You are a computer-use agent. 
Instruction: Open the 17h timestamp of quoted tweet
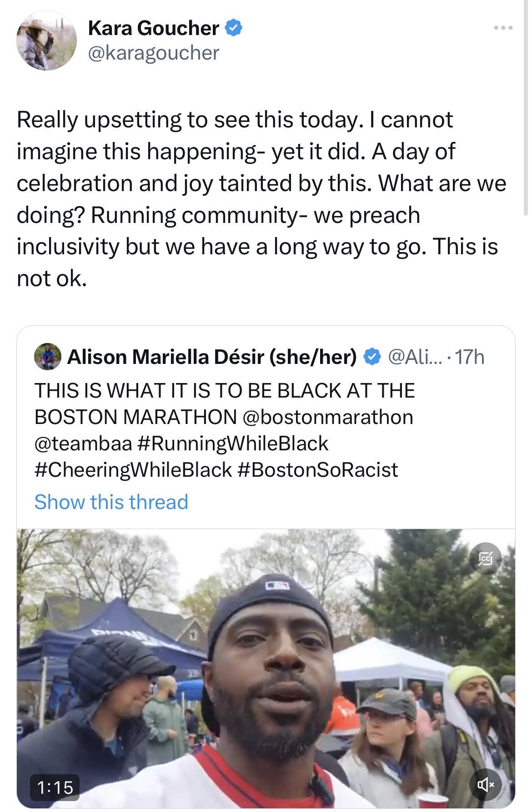470,357
